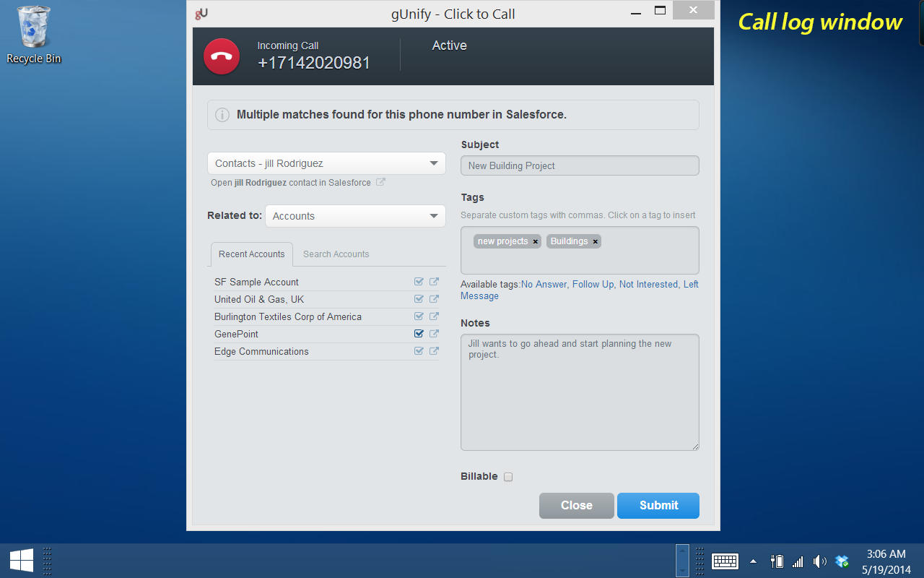Viewport: 924px width, 578px height.
Task: Insert the 'Follow Up' available tag
Action: pyautogui.click(x=593, y=285)
